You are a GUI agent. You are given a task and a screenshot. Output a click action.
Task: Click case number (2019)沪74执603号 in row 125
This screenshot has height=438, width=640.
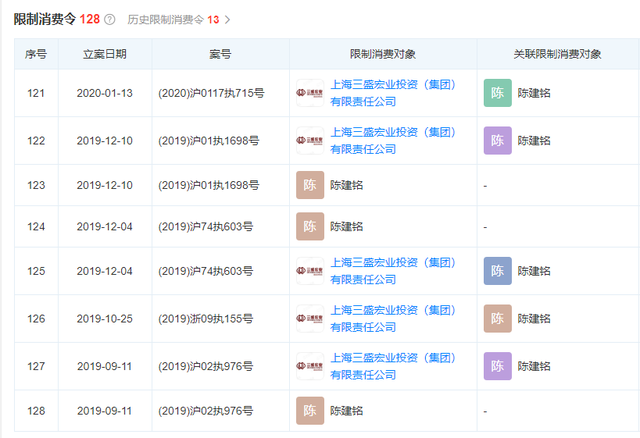[x=205, y=271]
